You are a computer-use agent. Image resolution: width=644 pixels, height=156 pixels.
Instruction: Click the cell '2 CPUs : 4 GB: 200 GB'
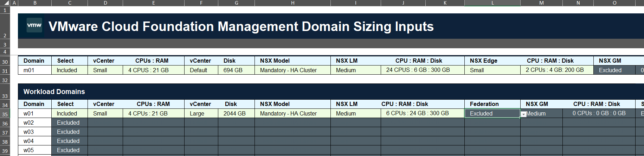(557, 70)
